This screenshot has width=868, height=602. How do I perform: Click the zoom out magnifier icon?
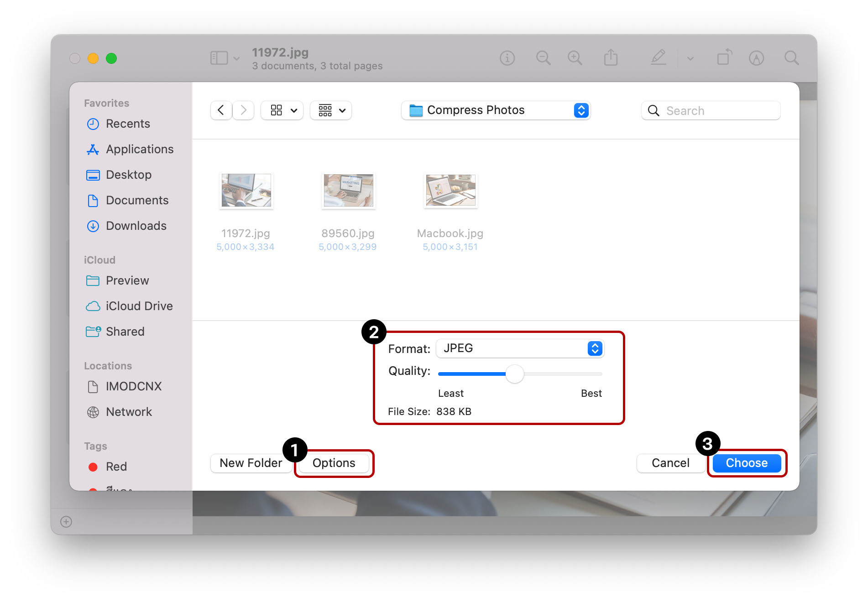543,58
